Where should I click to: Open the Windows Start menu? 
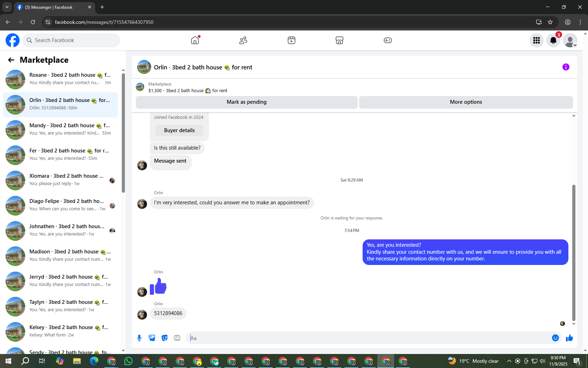pos(8,361)
